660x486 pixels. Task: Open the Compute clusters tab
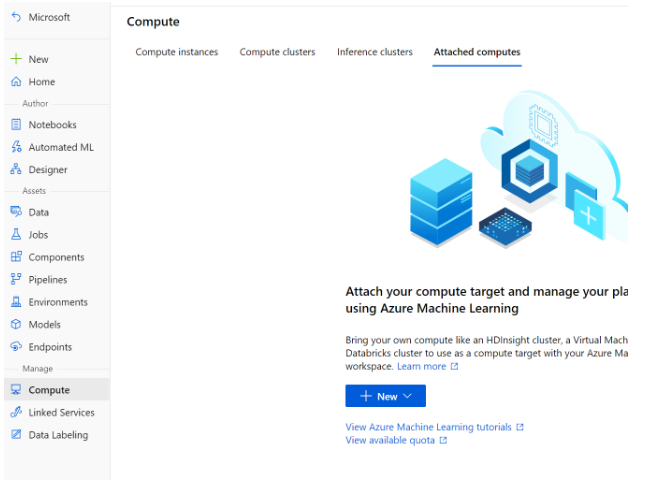[x=277, y=52]
